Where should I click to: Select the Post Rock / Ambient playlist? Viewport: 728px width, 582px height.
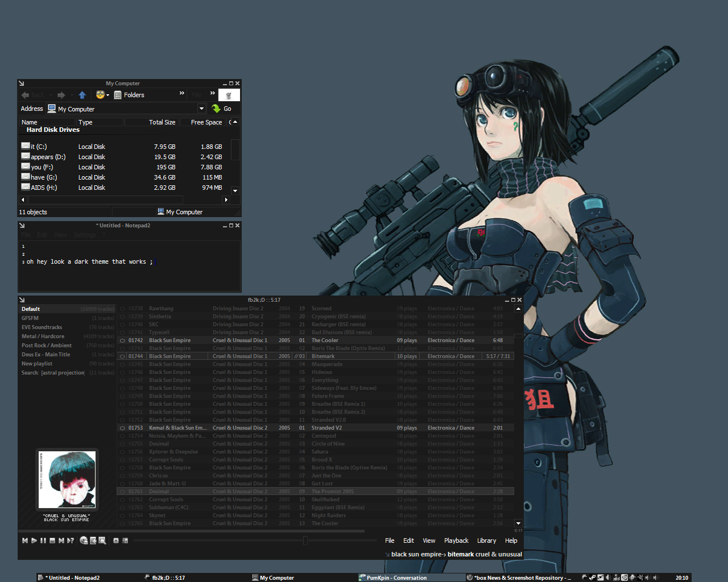pos(68,346)
